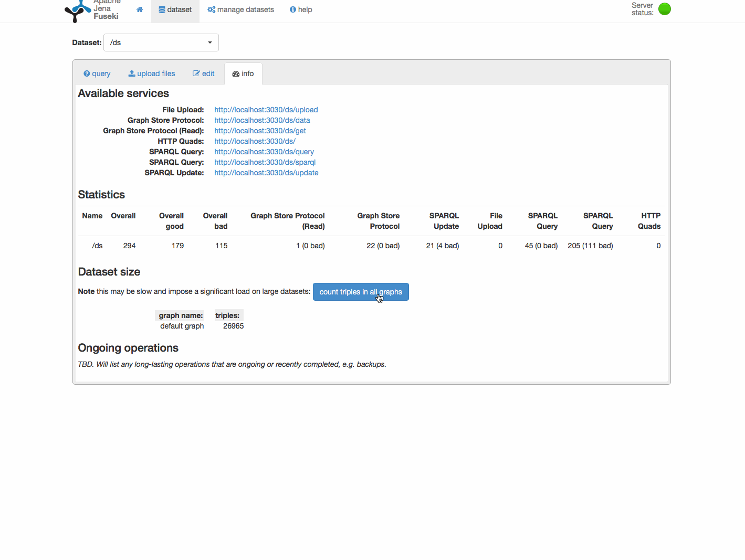Click the HTTP Quads column header
The width and height of the screenshot is (745, 560).
(649, 221)
